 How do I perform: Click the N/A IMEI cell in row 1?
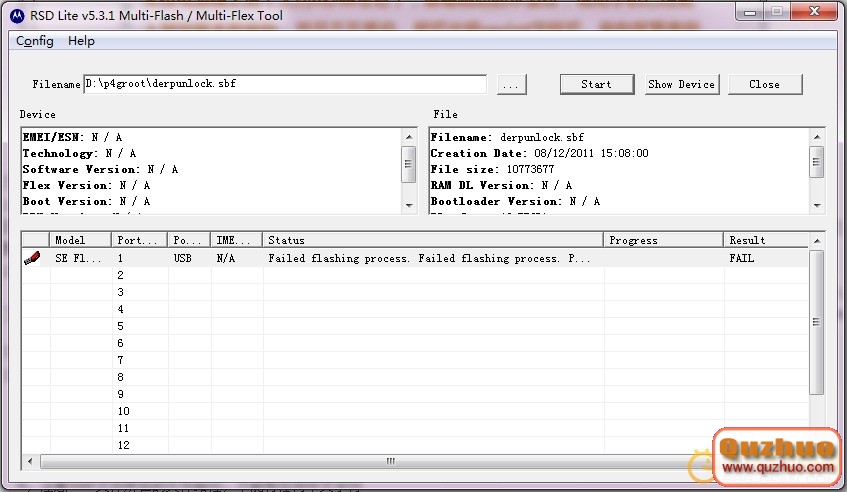click(226, 258)
